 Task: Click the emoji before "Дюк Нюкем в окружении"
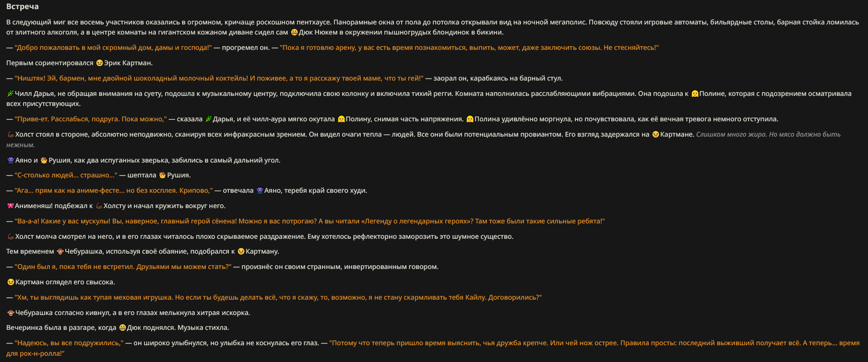(x=294, y=33)
